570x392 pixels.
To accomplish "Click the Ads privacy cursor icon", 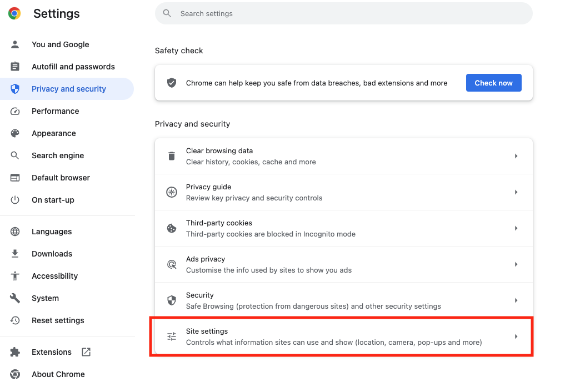I will 172,264.
